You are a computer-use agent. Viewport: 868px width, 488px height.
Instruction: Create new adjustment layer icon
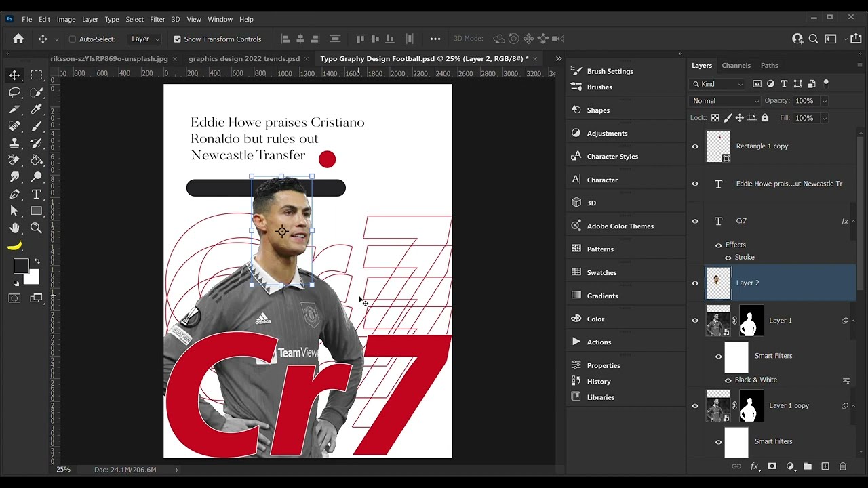790,466
